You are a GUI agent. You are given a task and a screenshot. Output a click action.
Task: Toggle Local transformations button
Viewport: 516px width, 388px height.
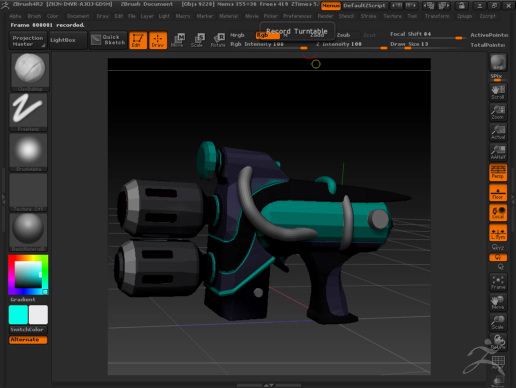[498, 212]
